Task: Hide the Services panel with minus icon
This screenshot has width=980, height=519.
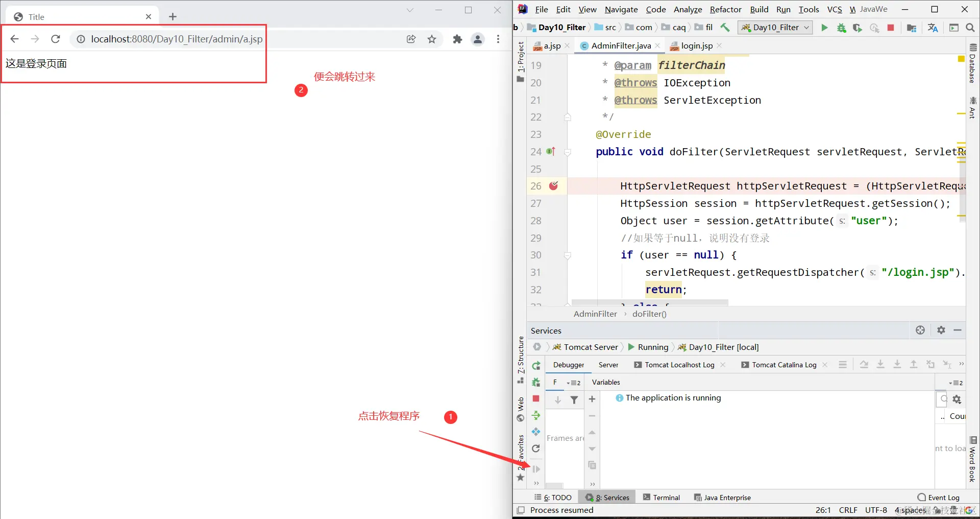Action: 958,330
